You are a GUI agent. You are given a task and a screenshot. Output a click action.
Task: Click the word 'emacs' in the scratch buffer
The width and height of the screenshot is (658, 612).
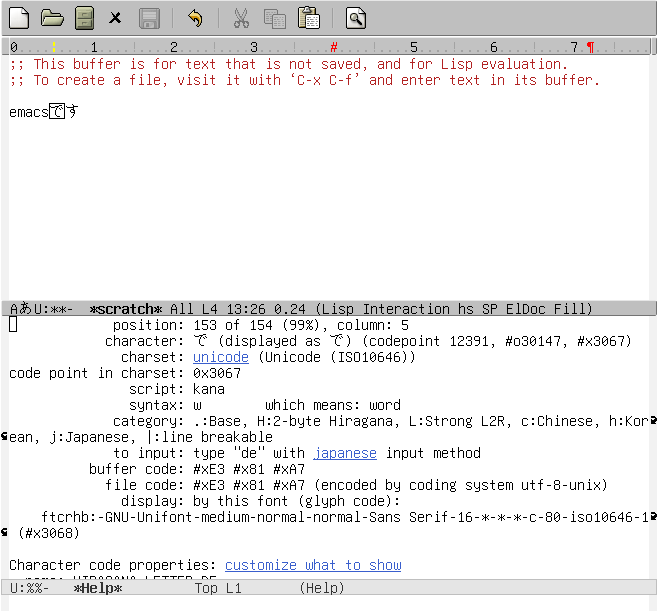tap(29, 112)
